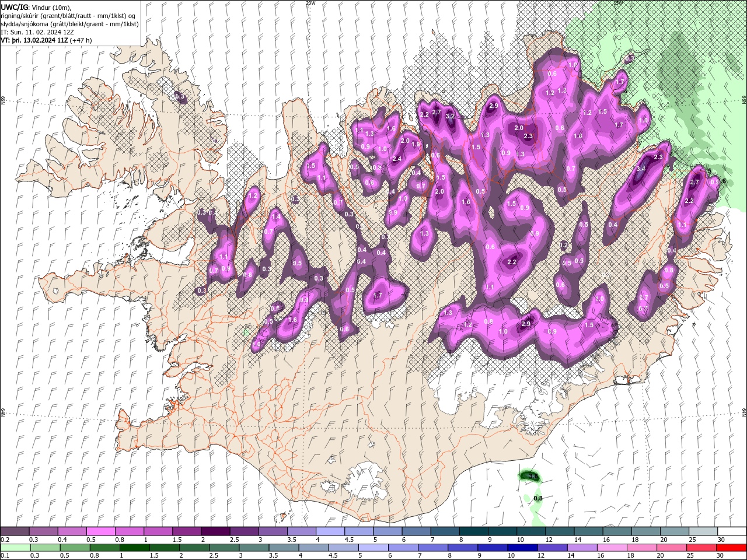
Task: Click the deep blue bottom-row swatch between 10 and 12
Action: 523,548
